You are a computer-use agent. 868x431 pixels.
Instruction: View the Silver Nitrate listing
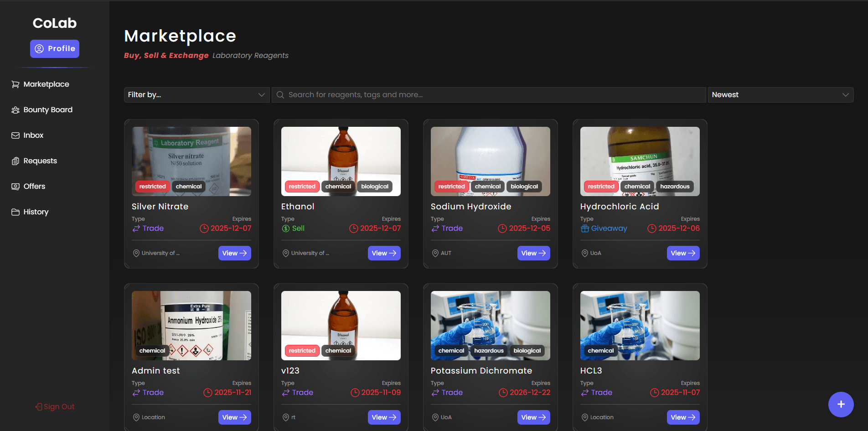coord(234,253)
